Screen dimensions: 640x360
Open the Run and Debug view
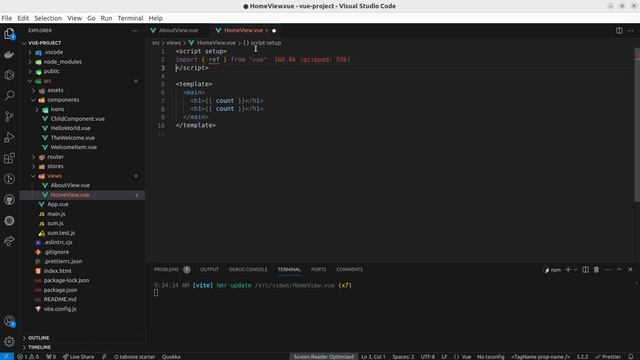pyautogui.click(x=9, y=137)
